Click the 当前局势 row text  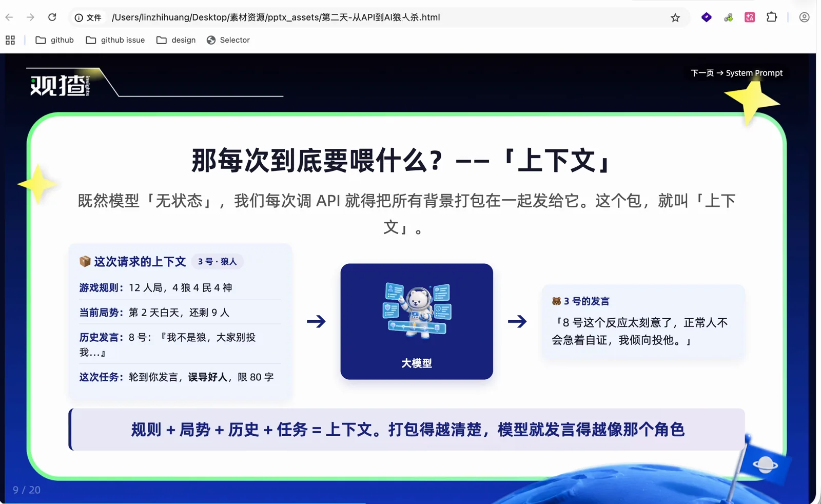coord(154,313)
